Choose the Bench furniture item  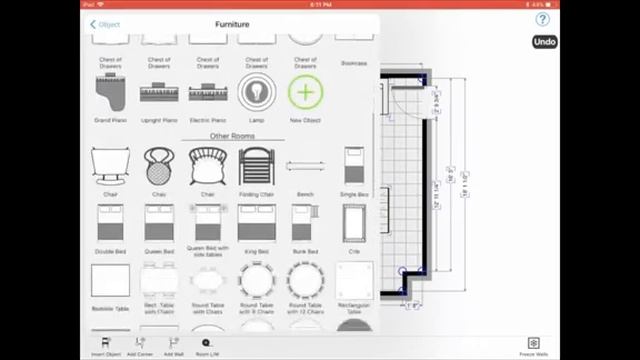click(306, 166)
